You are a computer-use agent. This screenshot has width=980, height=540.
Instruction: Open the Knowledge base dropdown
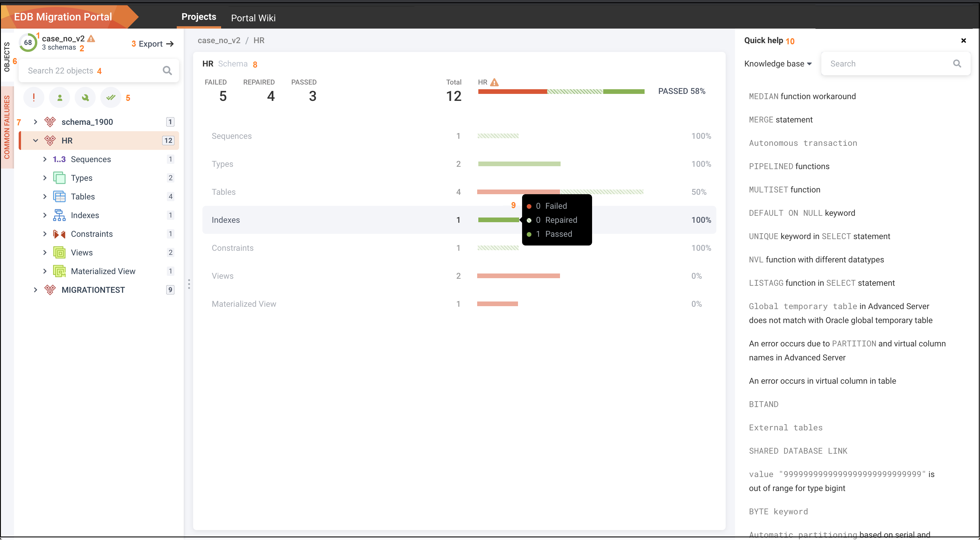coord(778,64)
